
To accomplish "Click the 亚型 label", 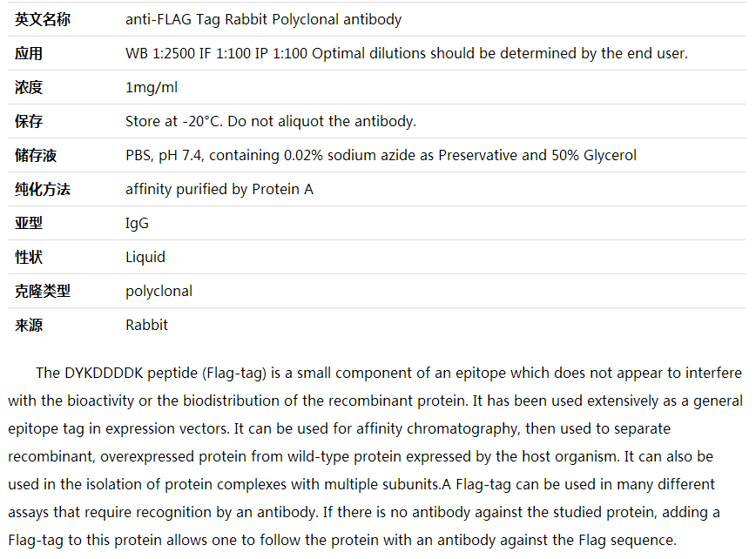I will click(x=29, y=223).
